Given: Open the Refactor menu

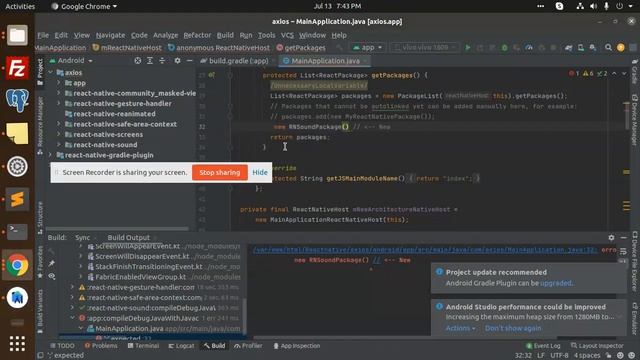Looking at the screenshot, I should [197, 35].
